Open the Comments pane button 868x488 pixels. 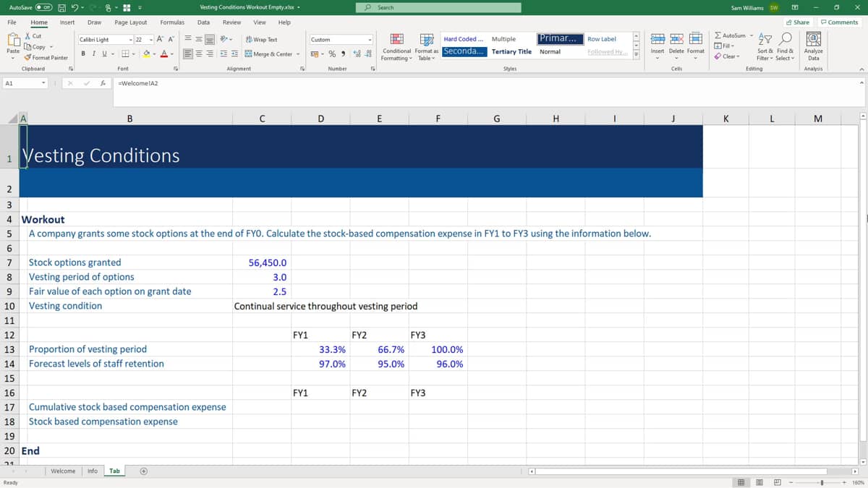point(840,22)
